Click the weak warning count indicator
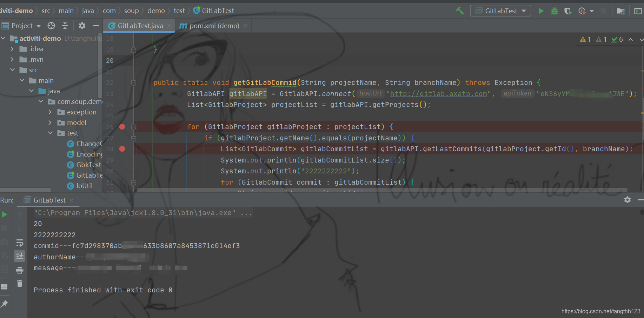 click(602, 39)
